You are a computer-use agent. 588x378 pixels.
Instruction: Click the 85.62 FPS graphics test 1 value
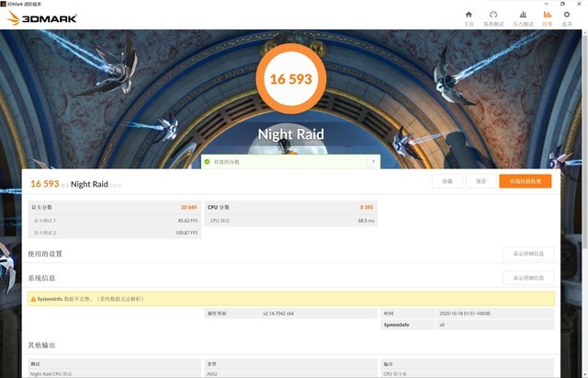187,221
